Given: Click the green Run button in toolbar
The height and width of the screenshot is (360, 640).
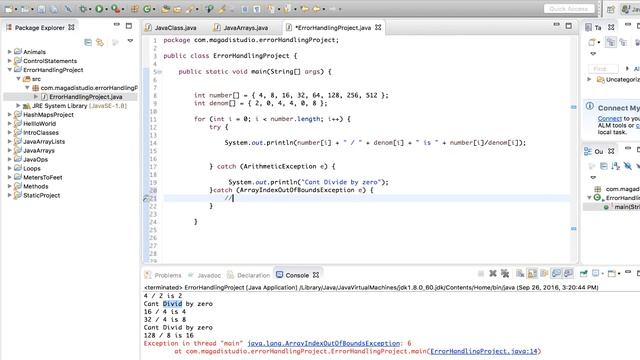Looking at the screenshot, I should click(99, 9).
